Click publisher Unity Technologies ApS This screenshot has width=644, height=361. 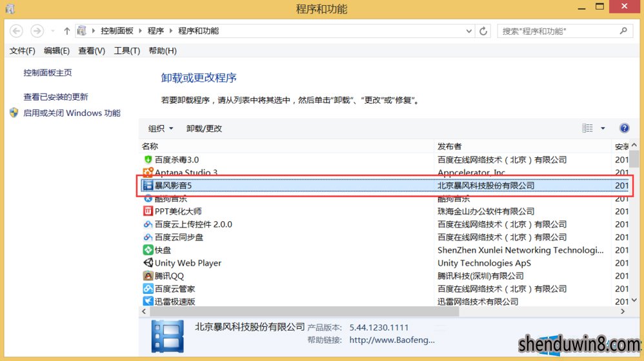(x=484, y=263)
